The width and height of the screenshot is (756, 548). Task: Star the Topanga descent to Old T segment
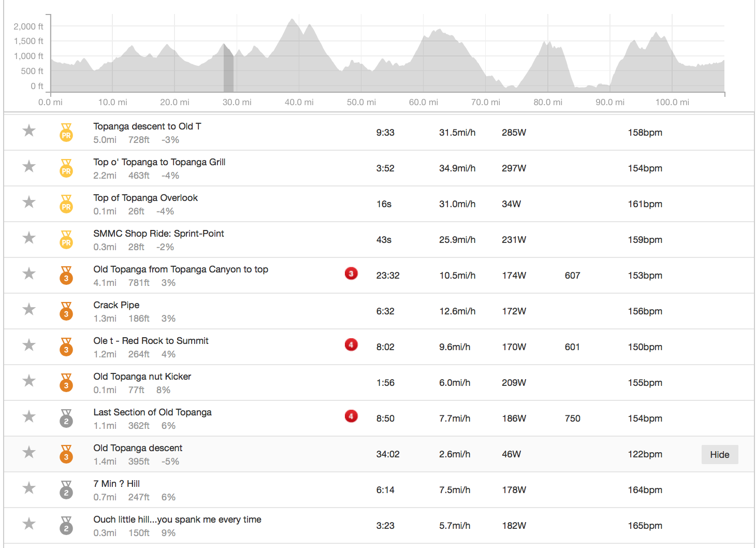(x=29, y=131)
